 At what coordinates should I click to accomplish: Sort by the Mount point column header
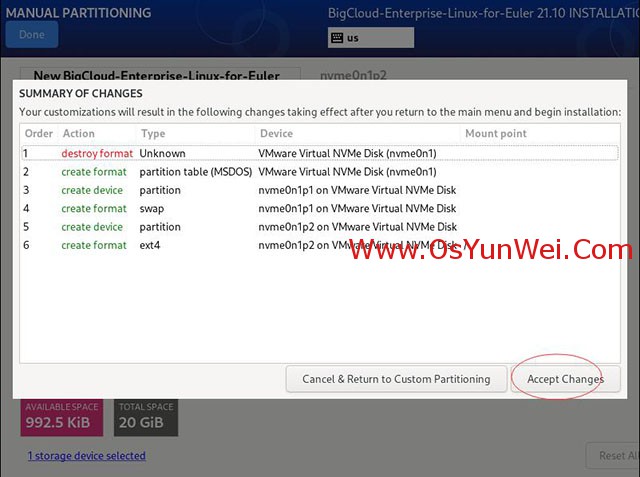coord(540,133)
